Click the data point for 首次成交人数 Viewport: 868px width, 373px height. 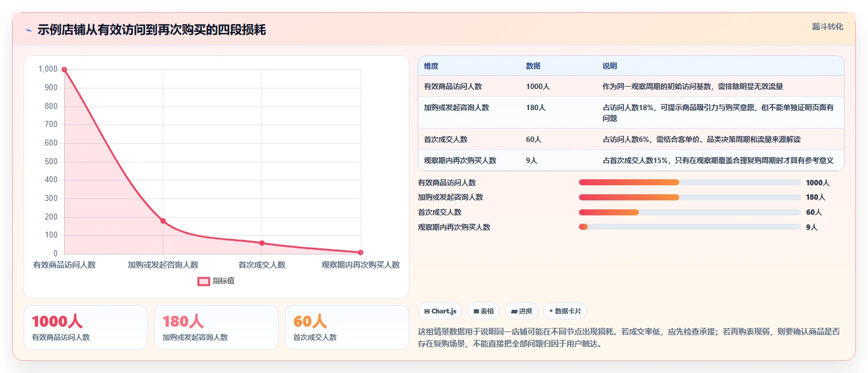pyautogui.click(x=261, y=243)
